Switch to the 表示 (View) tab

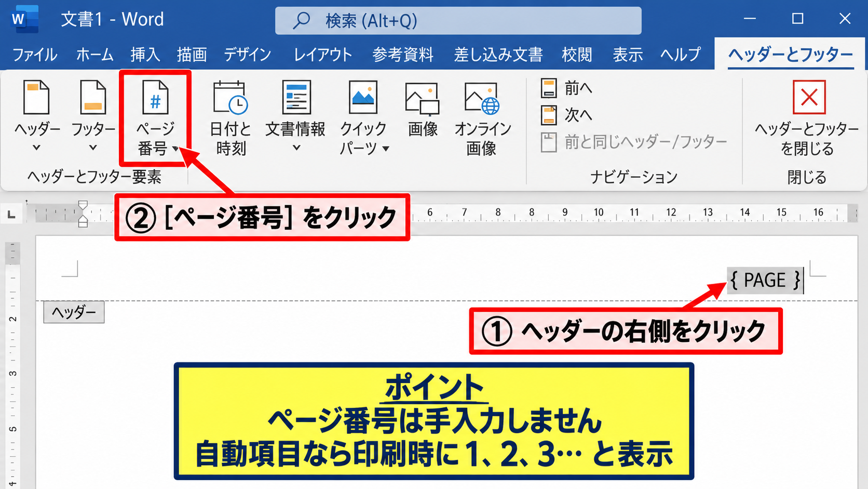click(x=628, y=55)
